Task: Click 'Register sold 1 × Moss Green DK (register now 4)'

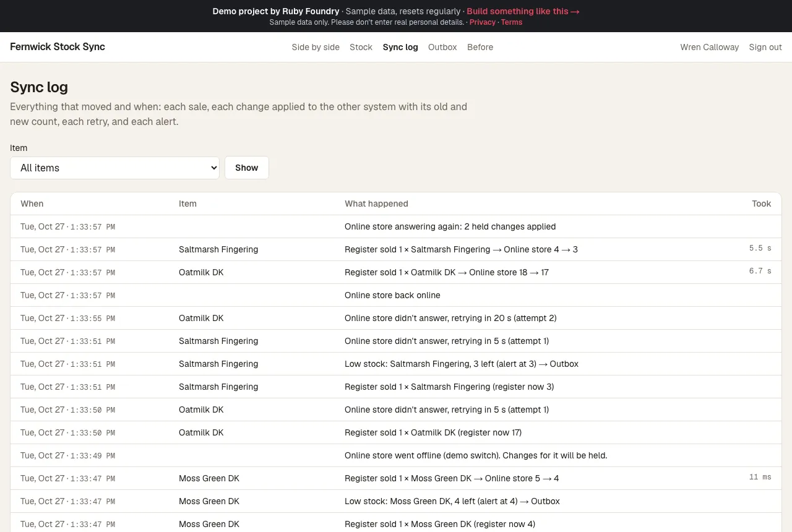Action: click(x=440, y=524)
